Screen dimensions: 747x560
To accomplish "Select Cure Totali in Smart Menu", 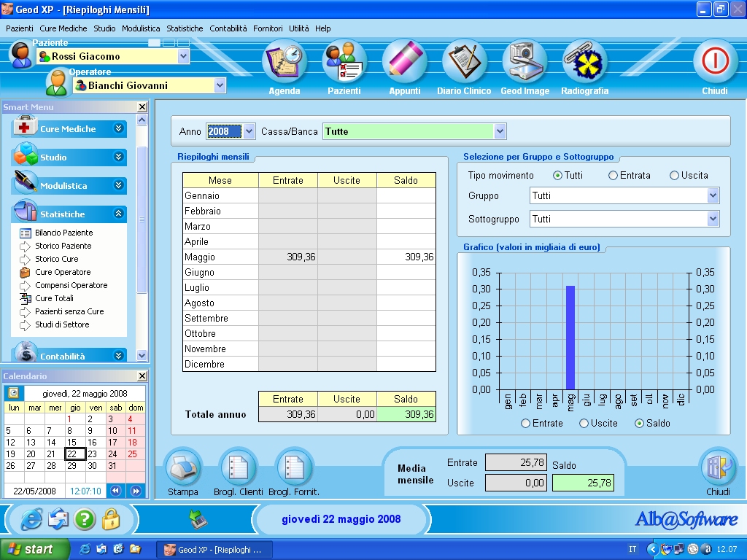I will click(54, 298).
